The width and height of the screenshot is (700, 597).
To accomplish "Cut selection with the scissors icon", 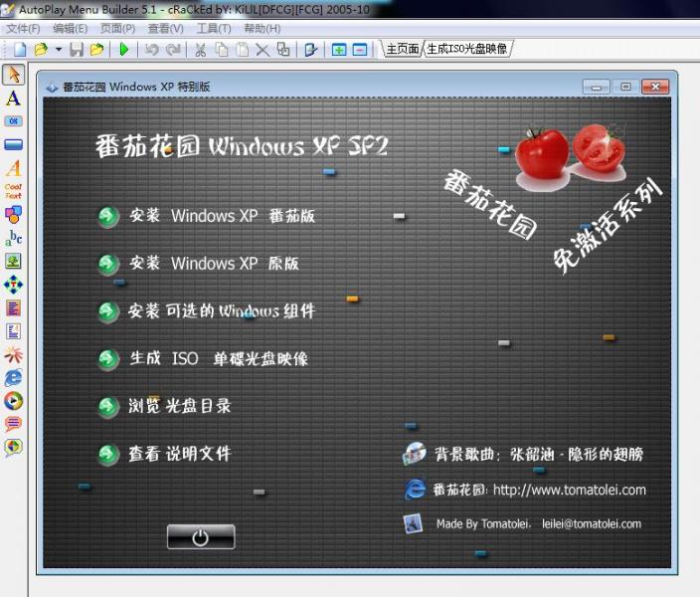I will pos(200,50).
